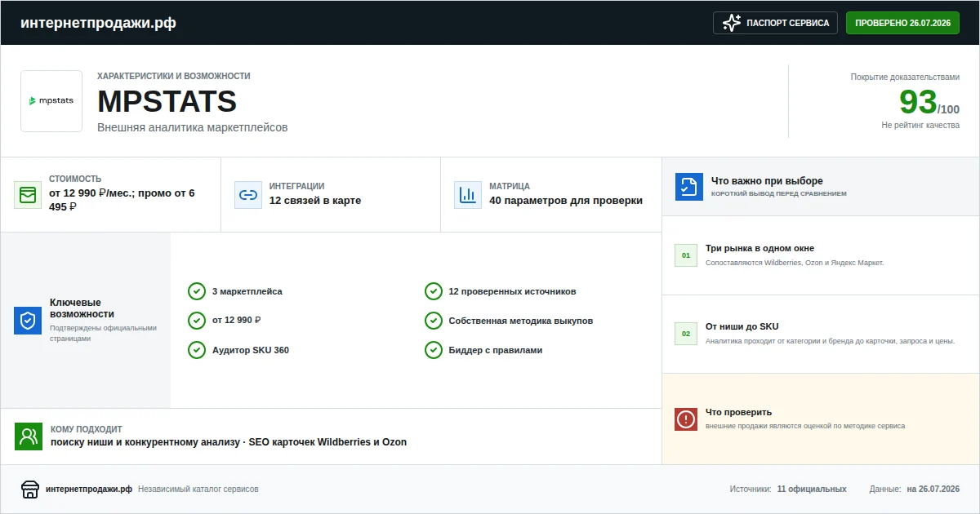Click the ПРОВЕРЕНО 26.07.2026 badge

pos(902,23)
